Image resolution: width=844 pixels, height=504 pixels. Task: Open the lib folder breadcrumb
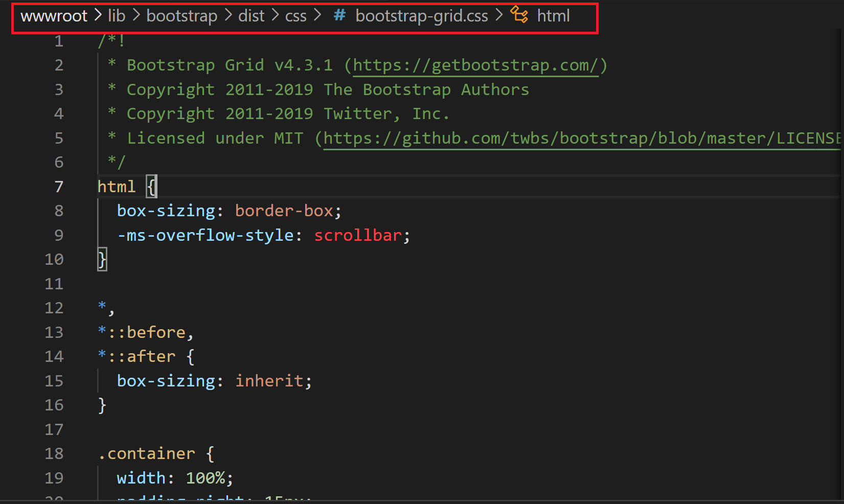click(117, 16)
